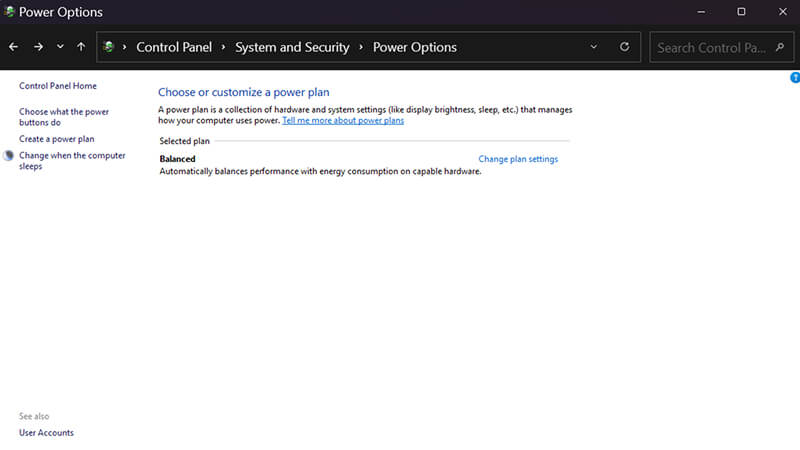This screenshot has width=800, height=450.
Task: Click Power Options breadcrumb
Action: click(415, 47)
